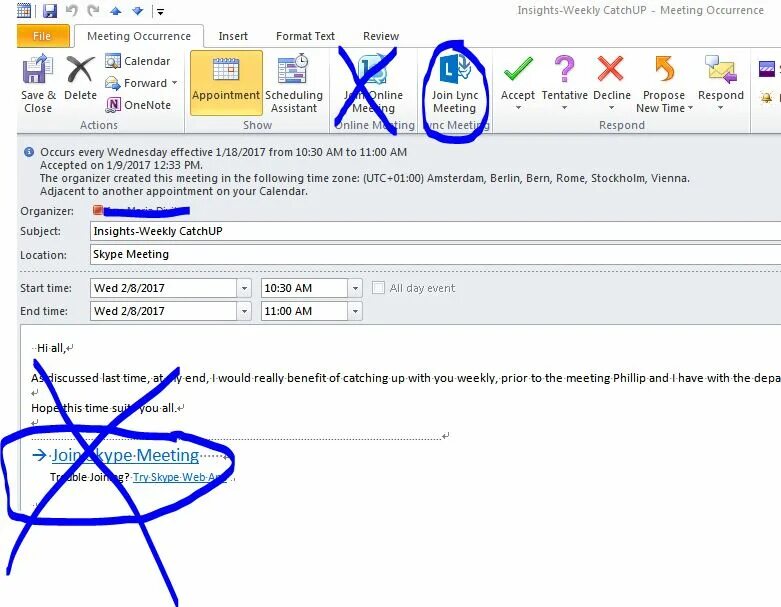Image resolution: width=781 pixels, height=607 pixels.
Task: Click the Forward button
Action: click(136, 83)
